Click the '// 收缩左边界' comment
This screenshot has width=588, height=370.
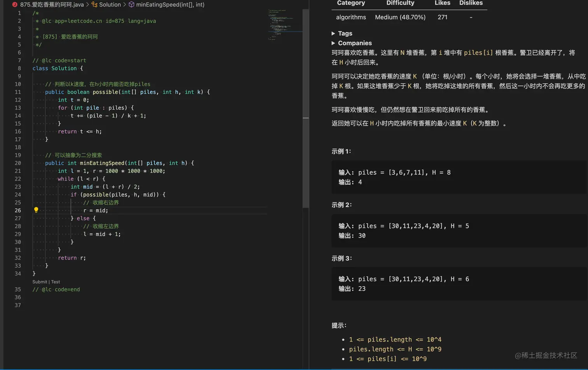(x=101, y=226)
